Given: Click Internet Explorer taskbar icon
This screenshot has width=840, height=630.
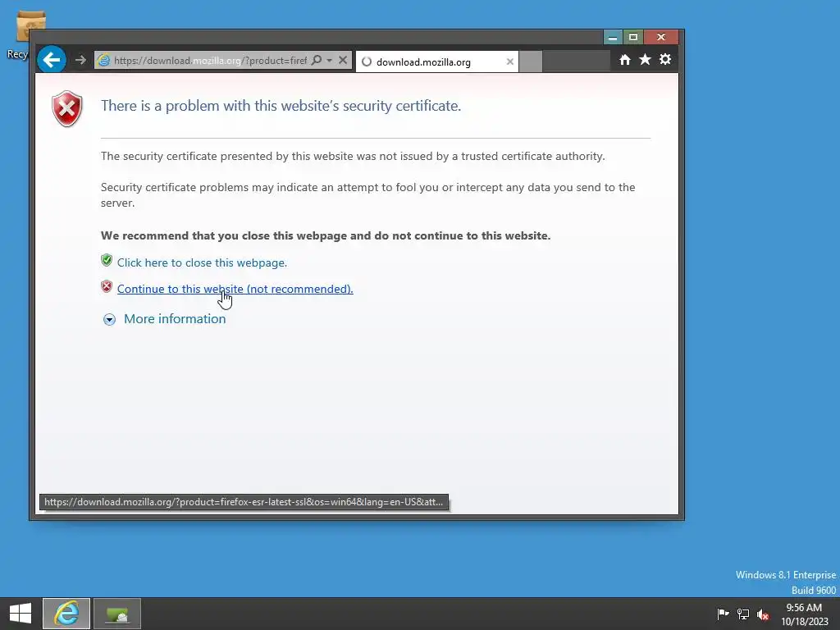Looking at the screenshot, I should pos(66,614).
